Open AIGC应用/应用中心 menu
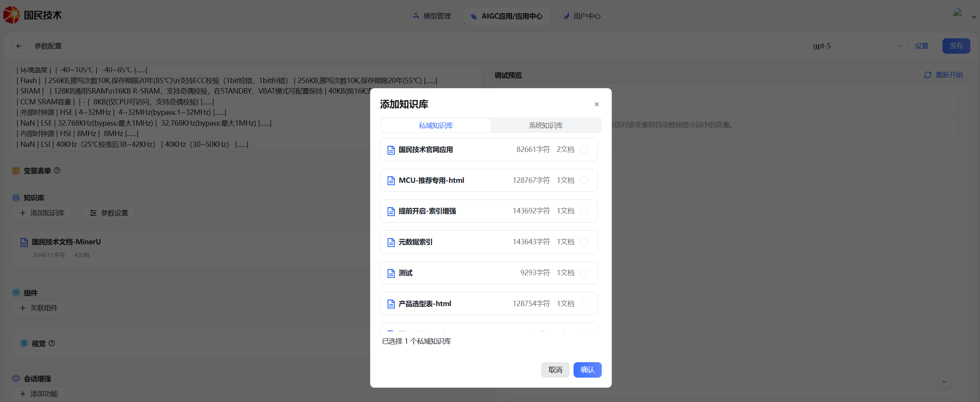The image size is (980, 402). click(x=507, y=16)
